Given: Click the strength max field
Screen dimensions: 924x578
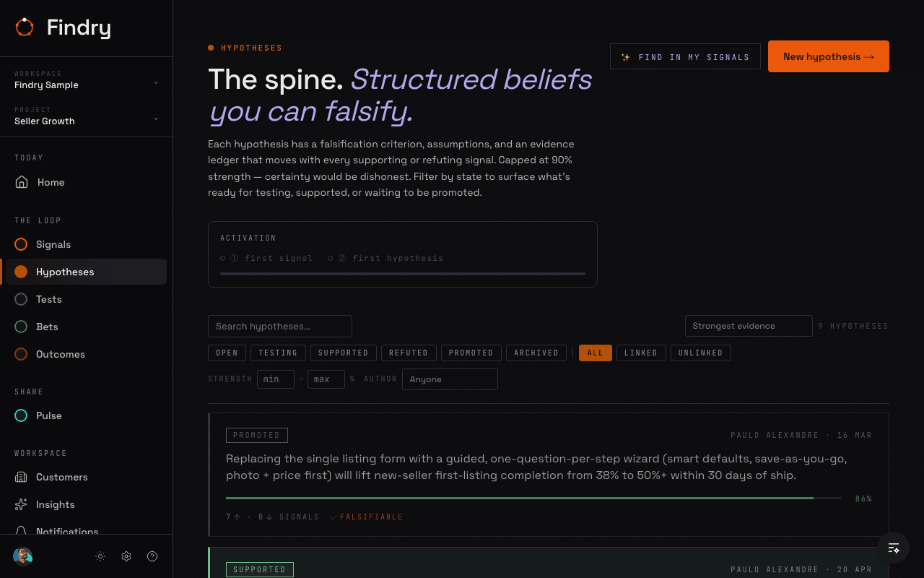Looking at the screenshot, I should (326, 379).
